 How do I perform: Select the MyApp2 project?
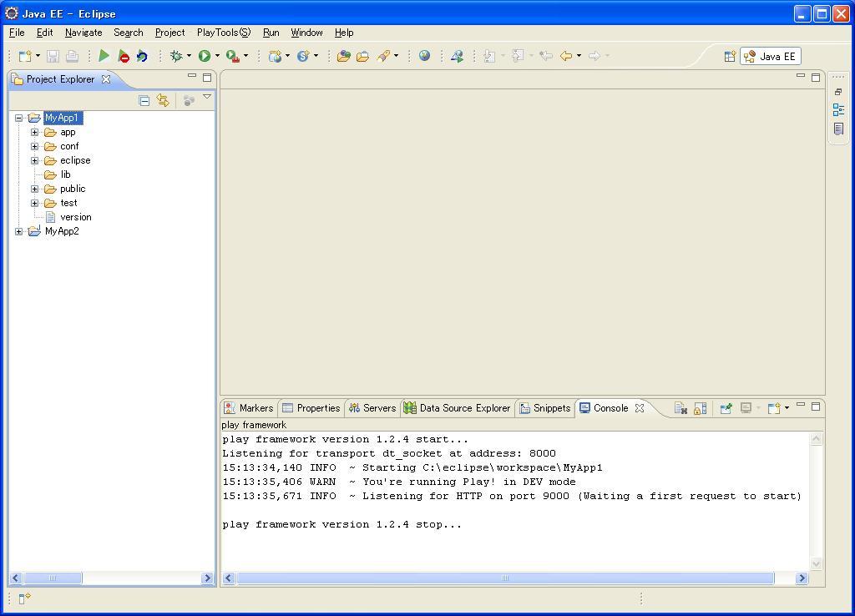62,231
